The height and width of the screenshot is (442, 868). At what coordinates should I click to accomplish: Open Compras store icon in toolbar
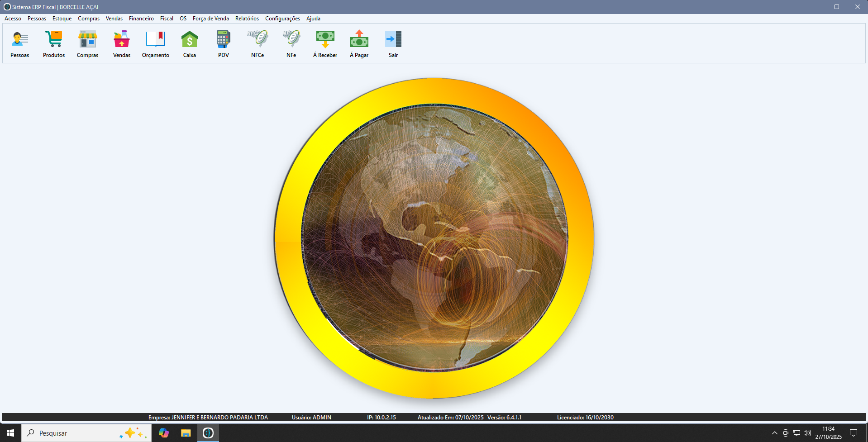tap(87, 39)
